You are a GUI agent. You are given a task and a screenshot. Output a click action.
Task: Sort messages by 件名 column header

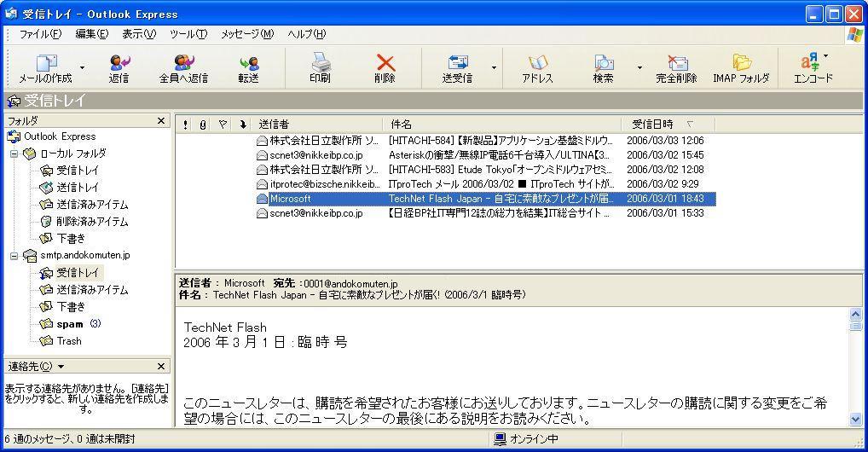click(x=503, y=125)
